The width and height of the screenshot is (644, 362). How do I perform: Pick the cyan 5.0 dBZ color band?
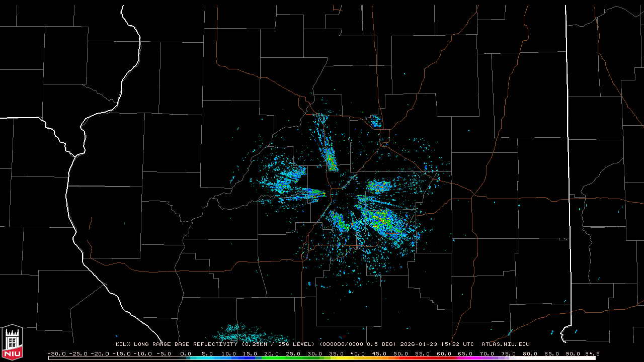coord(208,358)
